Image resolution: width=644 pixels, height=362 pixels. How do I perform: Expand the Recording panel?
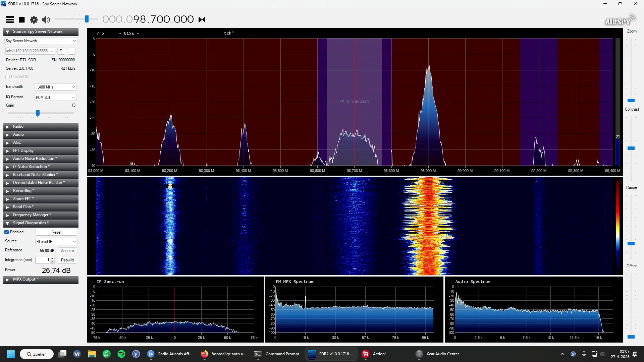(x=41, y=191)
